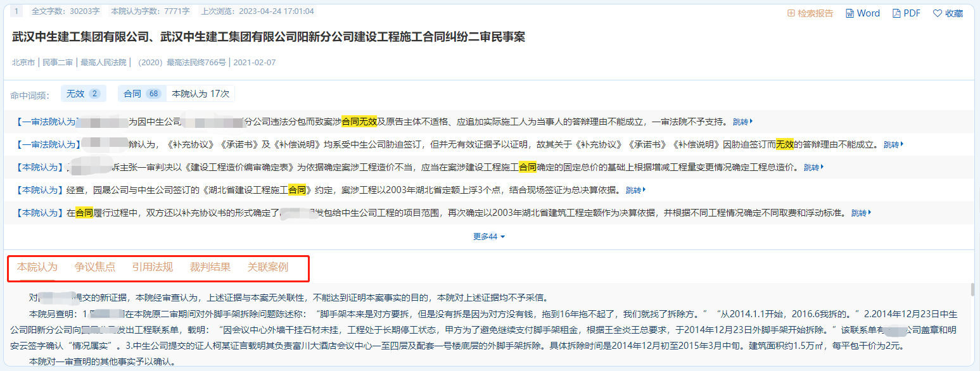Switch to the 争议焦点 tab
Screen dimensions: 980x371
[x=95, y=267]
